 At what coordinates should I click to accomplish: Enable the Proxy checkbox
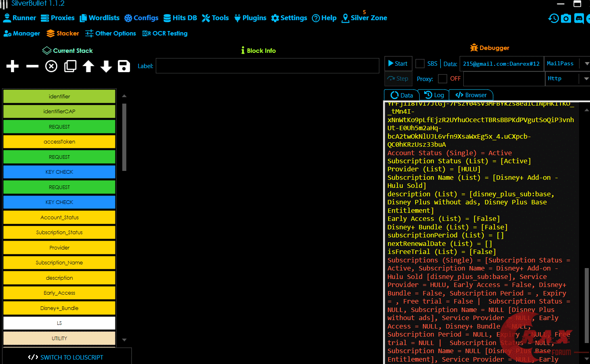point(443,79)
